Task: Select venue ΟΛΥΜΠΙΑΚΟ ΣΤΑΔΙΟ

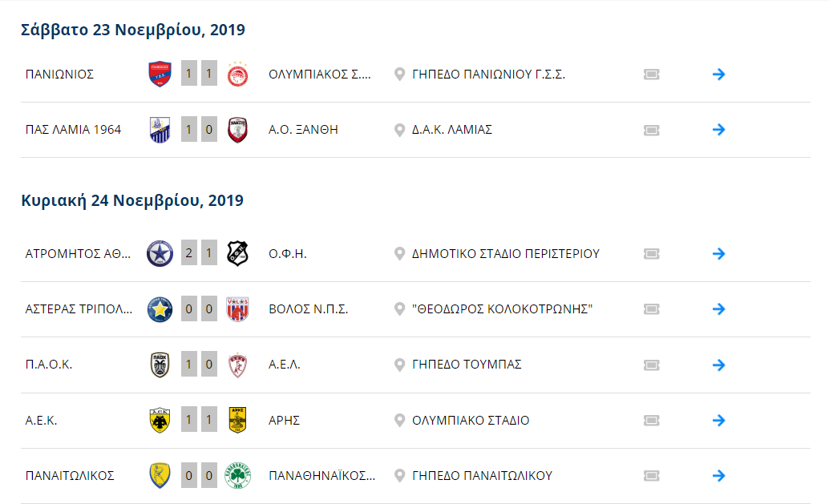Action: click(471, 421)
